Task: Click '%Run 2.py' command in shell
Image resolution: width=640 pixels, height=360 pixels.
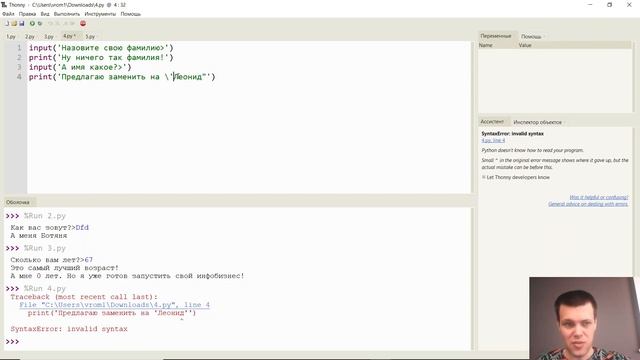Action: tap(45, 216)
